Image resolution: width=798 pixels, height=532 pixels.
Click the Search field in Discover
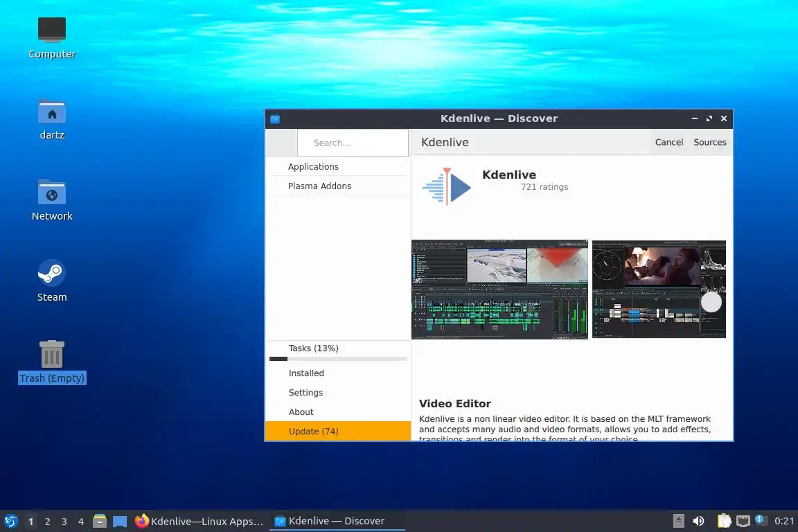tap(353, 143)
